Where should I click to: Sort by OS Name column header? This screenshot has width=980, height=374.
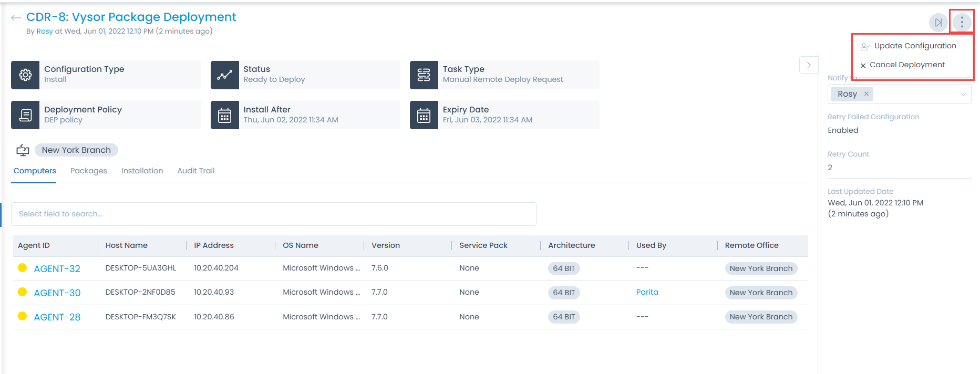(301, 245)
